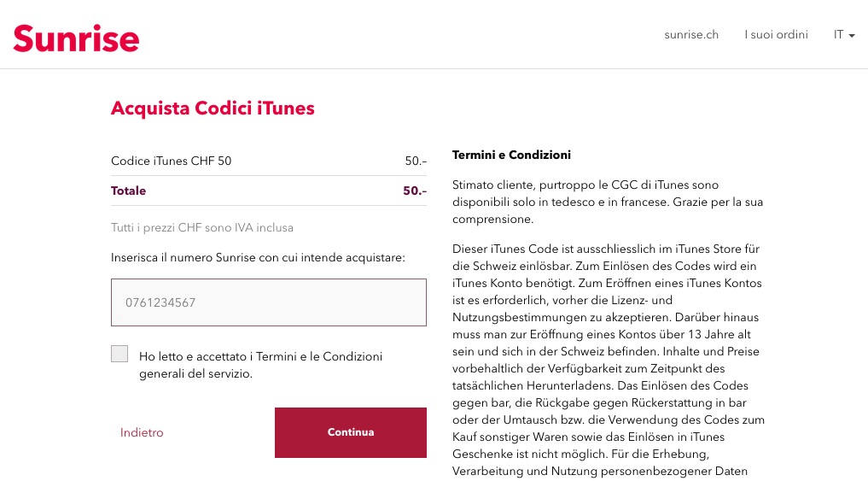The width and height of the screenshot is (868, 481).
Task: Go back with the Indietro link
Action: [x=142, y=432]
